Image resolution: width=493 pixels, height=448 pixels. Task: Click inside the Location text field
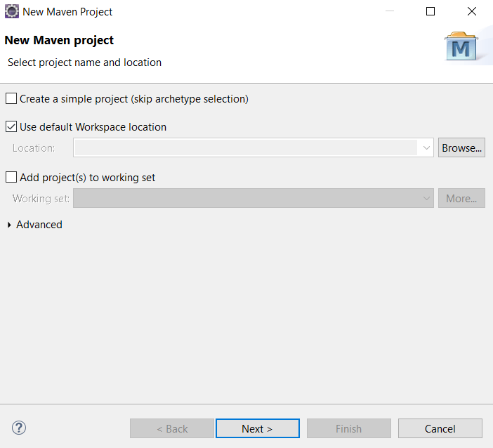[246, 147]
